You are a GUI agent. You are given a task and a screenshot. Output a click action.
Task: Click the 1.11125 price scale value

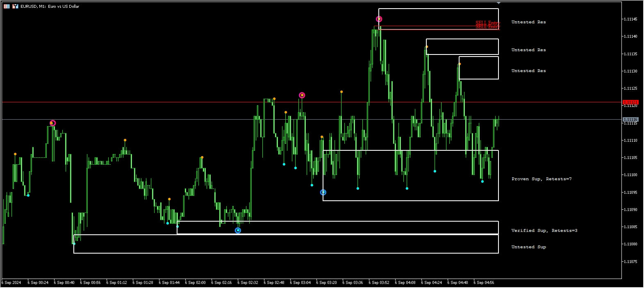(631, 88)
